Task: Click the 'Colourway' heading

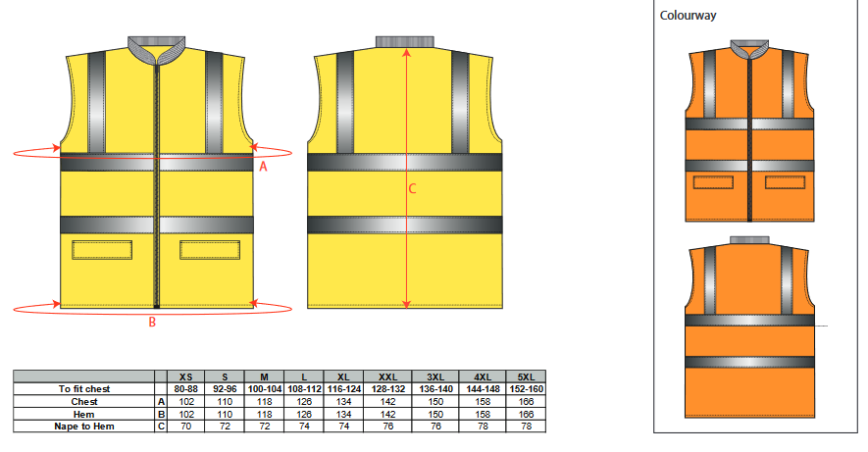Action: pos(688,16)
